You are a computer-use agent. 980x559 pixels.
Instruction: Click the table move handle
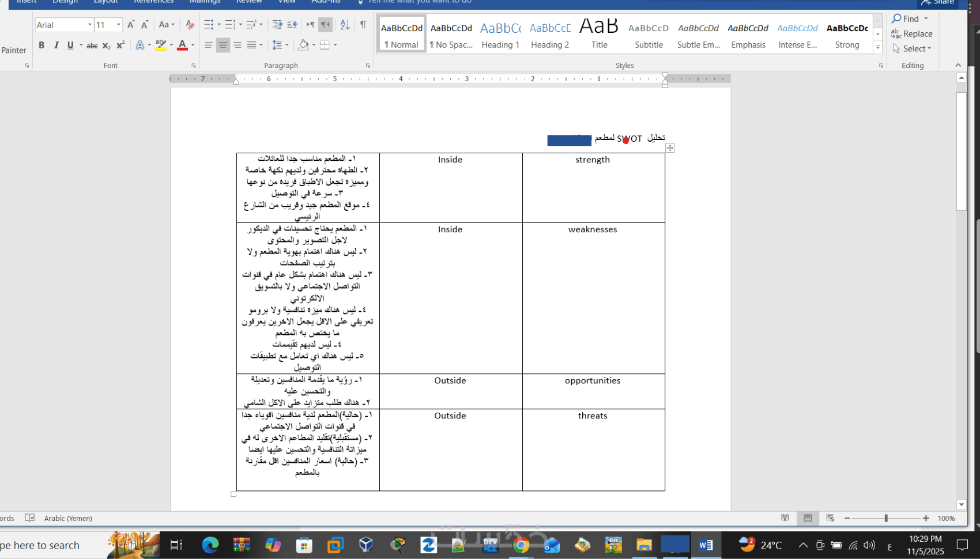(670, 148)
